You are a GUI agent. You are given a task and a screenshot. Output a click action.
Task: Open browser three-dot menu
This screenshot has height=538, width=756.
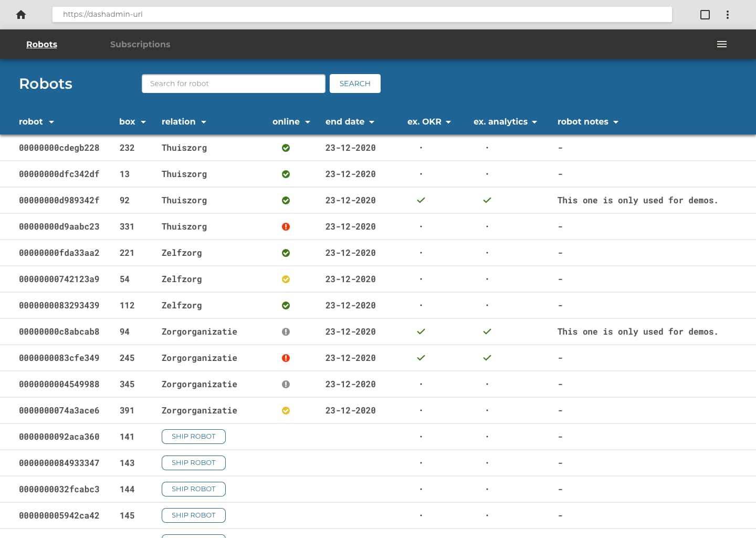click(728, 15)
